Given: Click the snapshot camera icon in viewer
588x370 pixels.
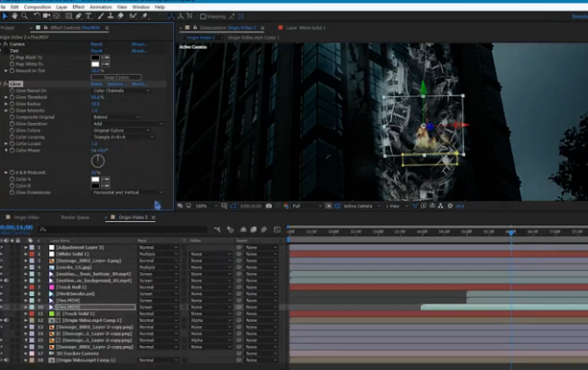Looking at the screenshot, I should (268, 205).
